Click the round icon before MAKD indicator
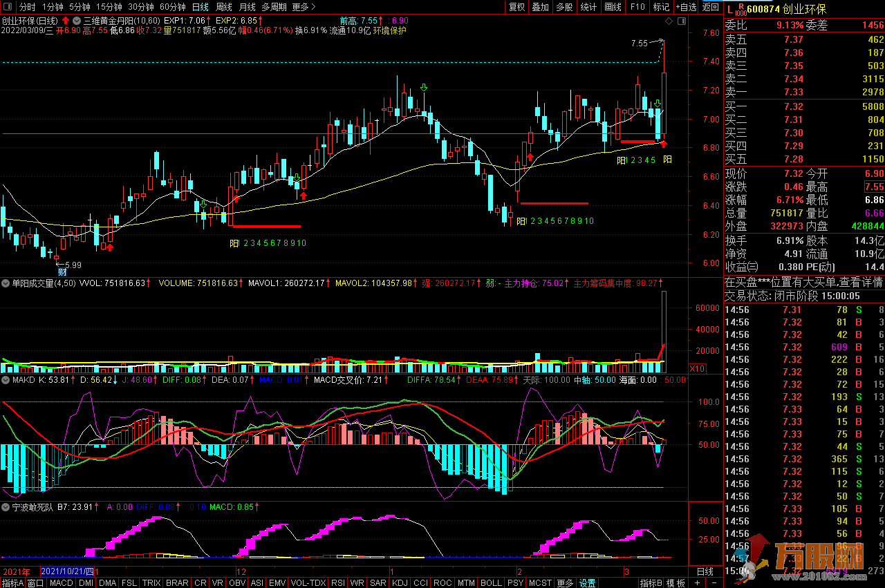The height and width of the screenshot is (588, 885). point(6,380)
